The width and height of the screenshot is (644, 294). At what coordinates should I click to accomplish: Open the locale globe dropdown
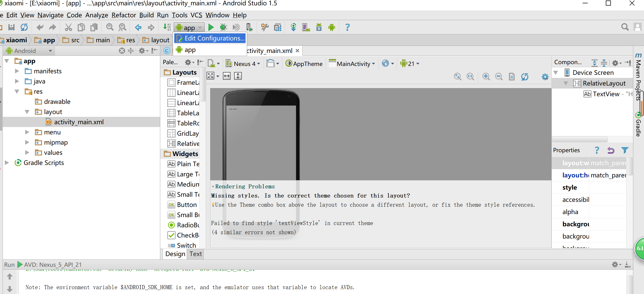(388, 64)
